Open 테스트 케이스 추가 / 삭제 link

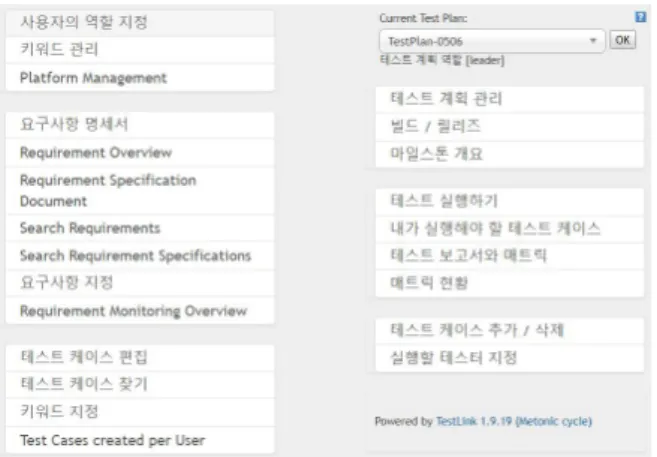tap(510, 330)
